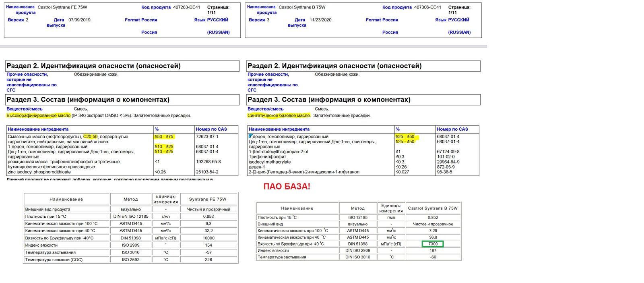Click the pour point value -57
Image resolution: width=644 pixels, height=283 pixels.
tap(208, 252)
